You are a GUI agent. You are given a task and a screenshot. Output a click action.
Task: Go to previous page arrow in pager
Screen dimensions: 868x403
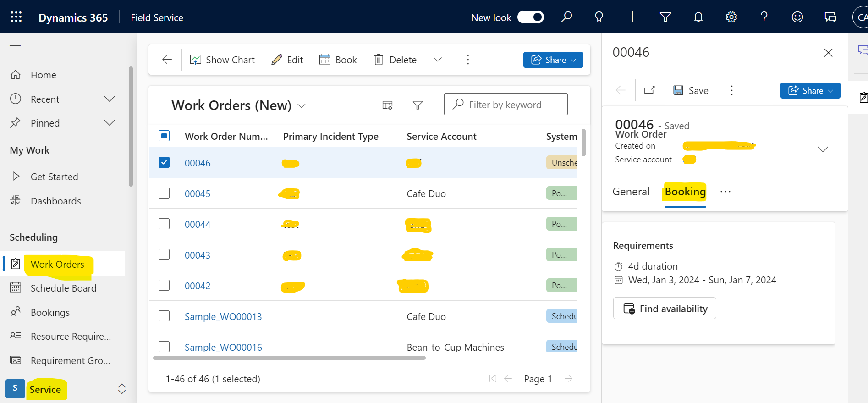tap(508, 379)
